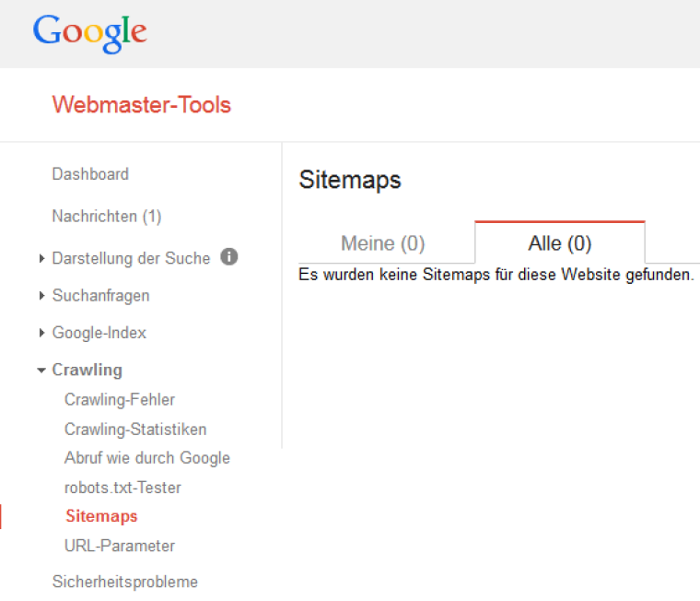
Task: Expand Darstellung der Suche arrow
Action: (x=41, y=258)
